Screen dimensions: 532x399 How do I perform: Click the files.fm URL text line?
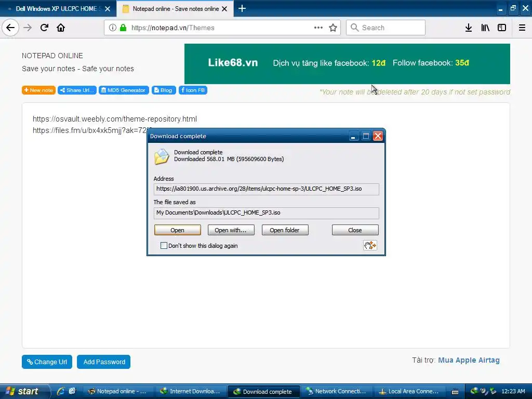[90, 130]
